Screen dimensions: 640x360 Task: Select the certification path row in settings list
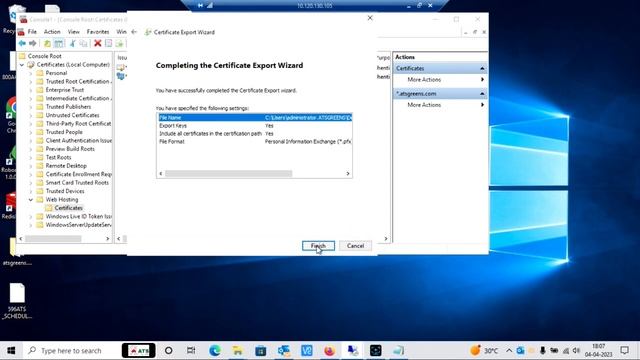(255, 133)
